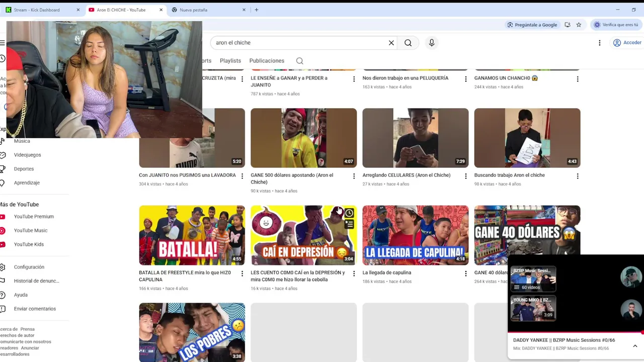Open options for LE ENSEÑE a GANAR video

(354, 79)
